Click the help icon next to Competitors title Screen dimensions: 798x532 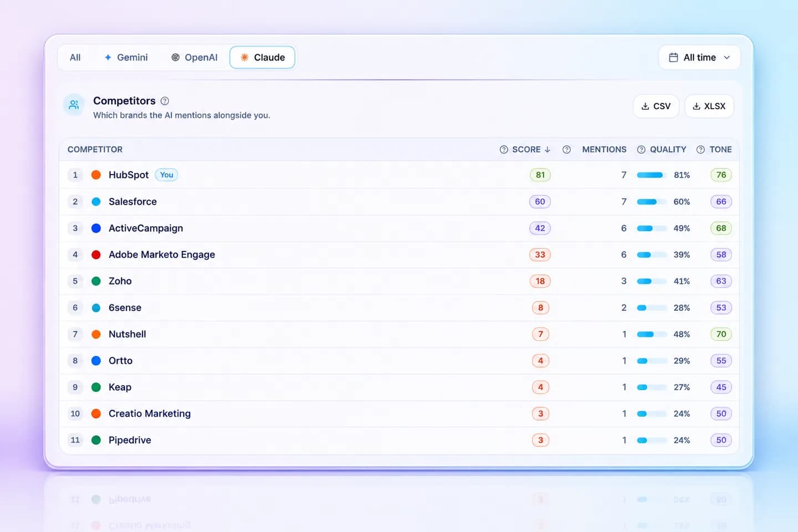(165, 101)
